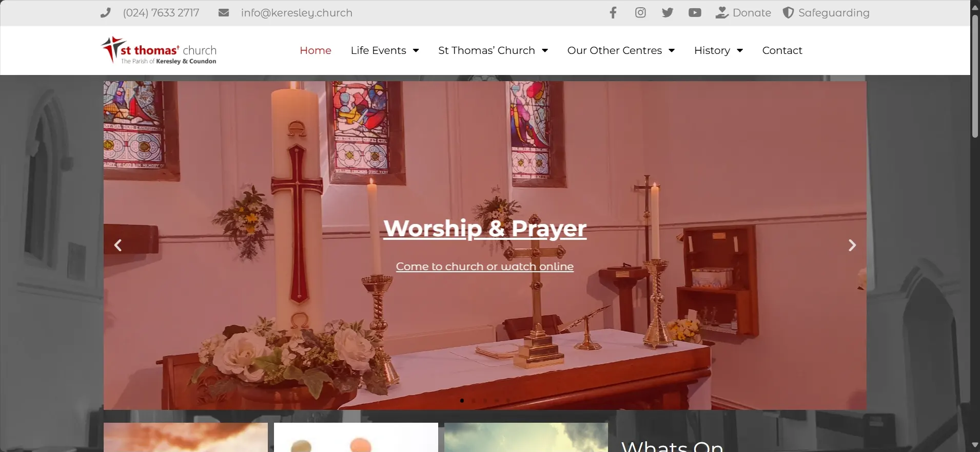Click the St Thomas' Church logo
This screenshot has height=452, width=980.
[159, 50]
